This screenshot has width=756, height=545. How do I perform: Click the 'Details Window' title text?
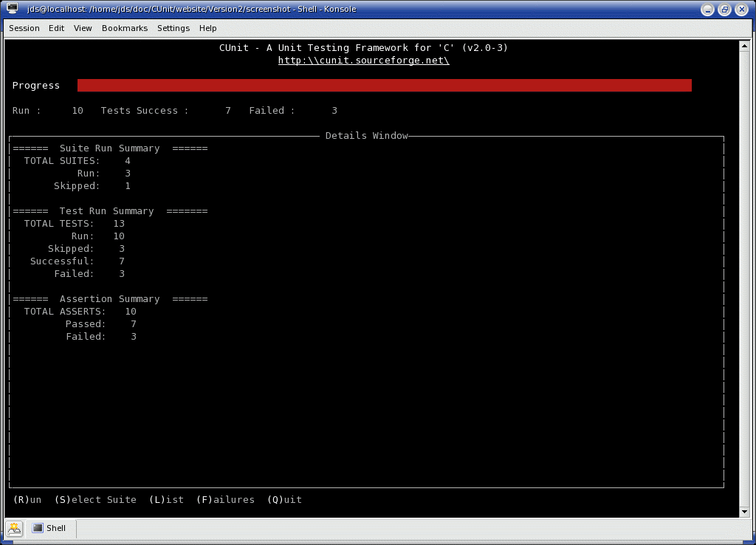pyautogui.click(x=366, y=136)
